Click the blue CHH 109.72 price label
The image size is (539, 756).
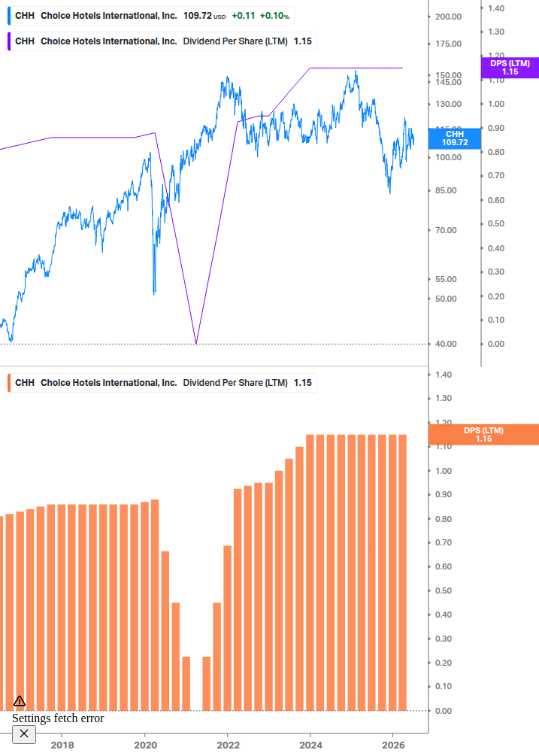tap(455, 138)
